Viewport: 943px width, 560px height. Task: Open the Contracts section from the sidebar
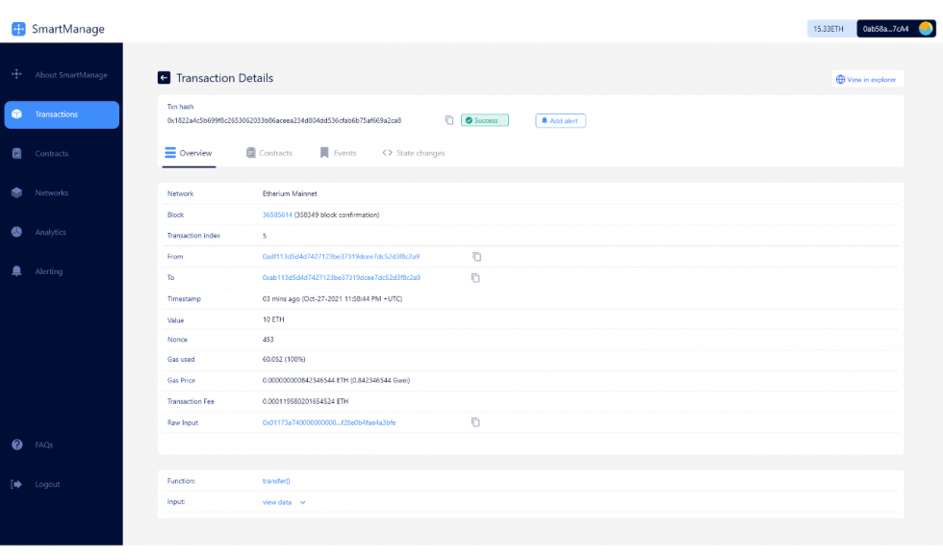[x=15, y=153]
